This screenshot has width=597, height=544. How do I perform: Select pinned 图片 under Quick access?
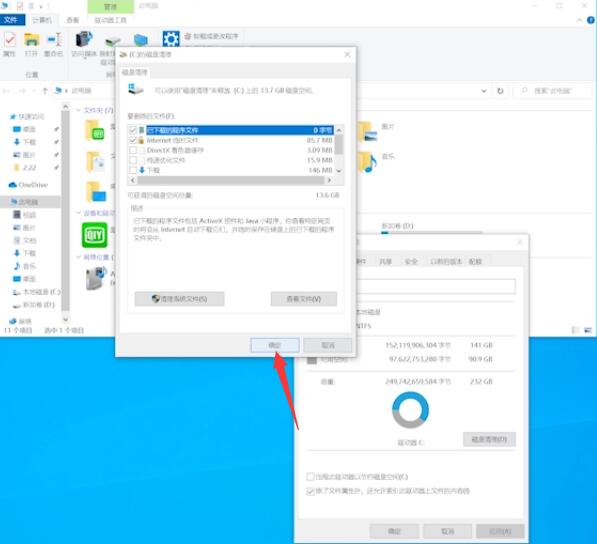[24, 155]
